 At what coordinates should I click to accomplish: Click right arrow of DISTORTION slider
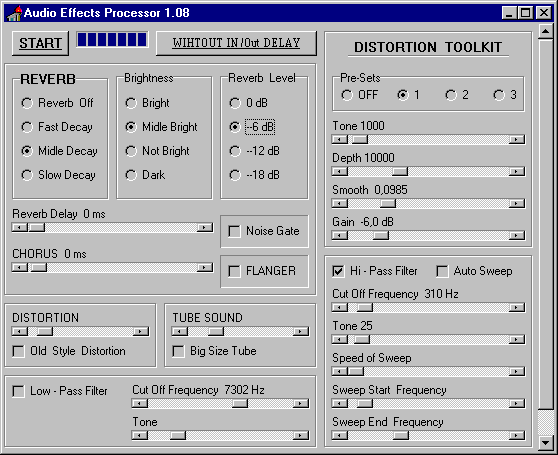pos(141,332)
